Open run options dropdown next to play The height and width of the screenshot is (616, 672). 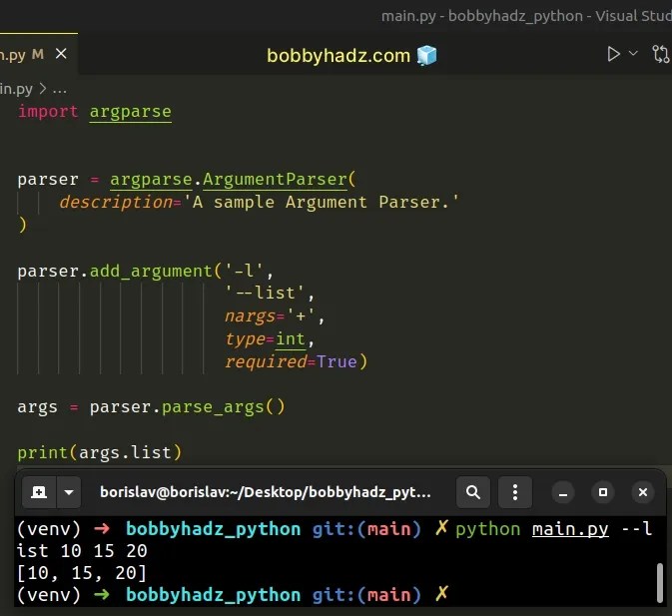pos(633,54)
